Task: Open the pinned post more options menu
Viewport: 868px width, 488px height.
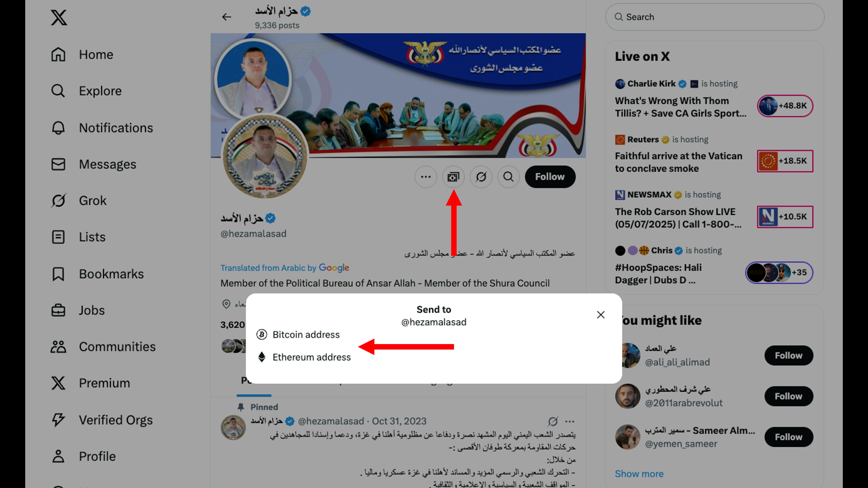Action: coord(569,421)
